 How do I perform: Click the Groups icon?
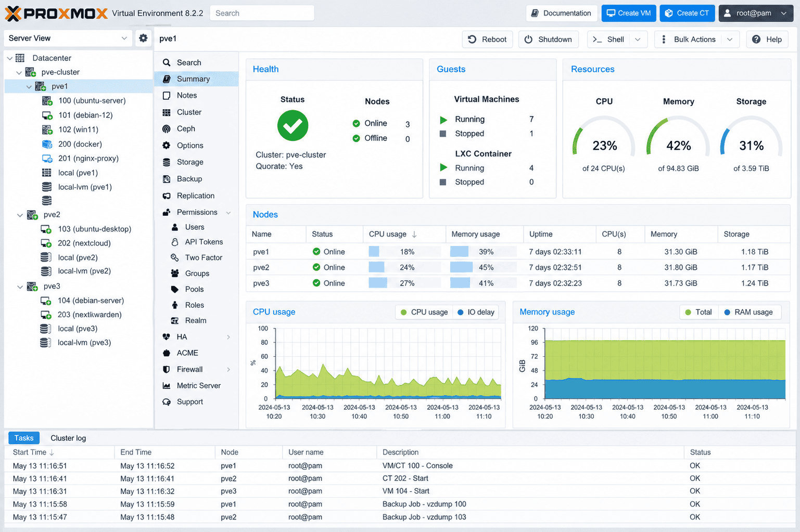coord(175,274)
